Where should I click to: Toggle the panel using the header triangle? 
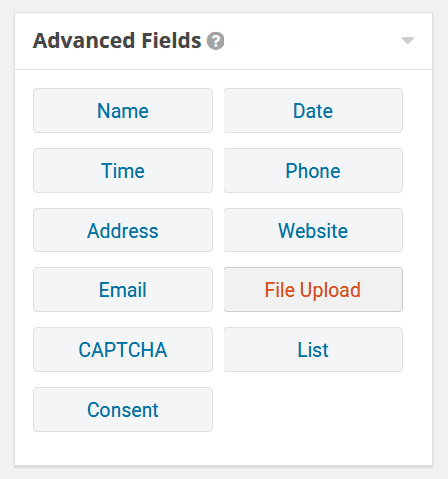(x=407, y=41)
